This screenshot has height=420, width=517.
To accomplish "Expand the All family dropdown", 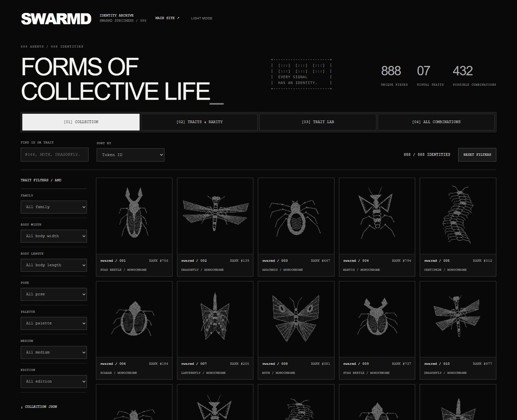I will point(54,207).
